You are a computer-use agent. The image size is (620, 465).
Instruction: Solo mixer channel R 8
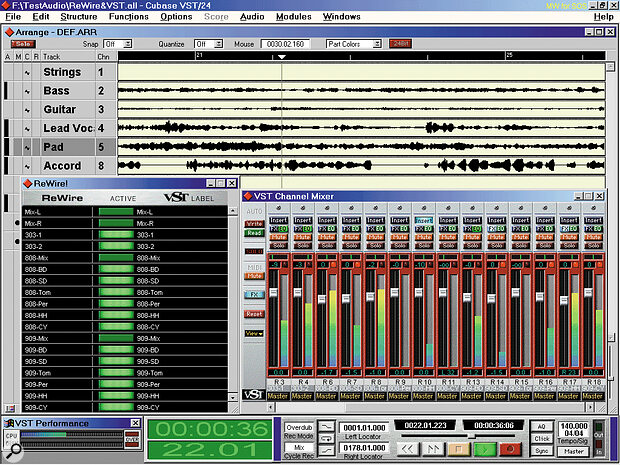pyautogui.click(x=376, y=245)
